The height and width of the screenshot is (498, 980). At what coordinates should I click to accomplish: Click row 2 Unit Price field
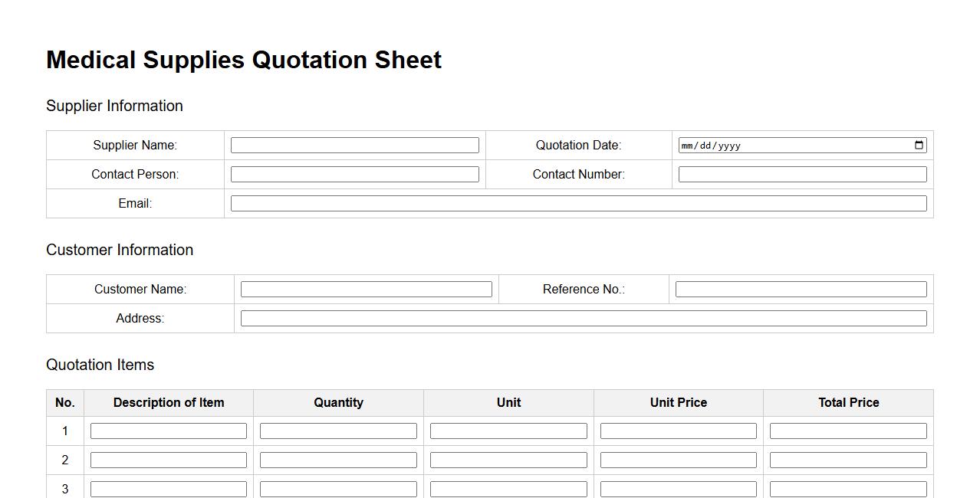coord(678,460)
